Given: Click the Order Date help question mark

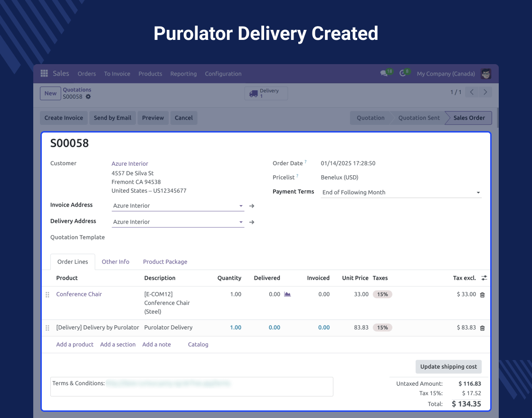Looking at the screenshot, I should click(305, 162).
